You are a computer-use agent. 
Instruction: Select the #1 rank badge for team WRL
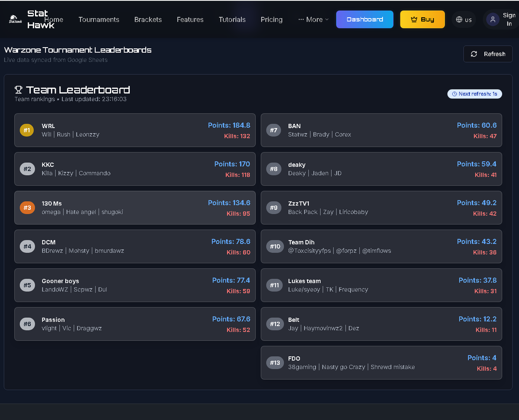click(26, 130)
